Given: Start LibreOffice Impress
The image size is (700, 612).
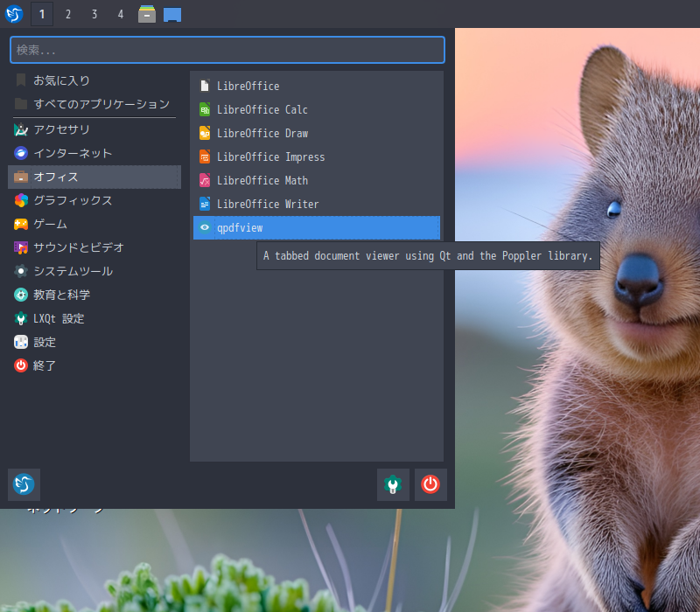Looking at the screenshot, I should click(x=269, y=157).
